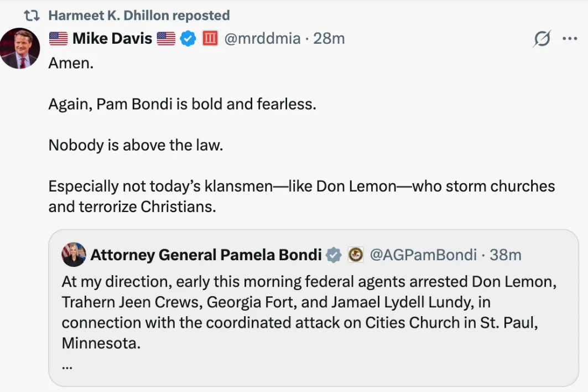Open the "Harmeet K. Dhillon reposted" link

tap(139, 16)
